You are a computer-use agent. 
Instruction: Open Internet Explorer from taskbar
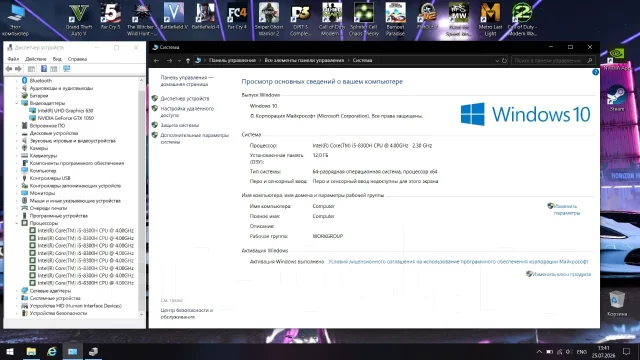point(52,351)
